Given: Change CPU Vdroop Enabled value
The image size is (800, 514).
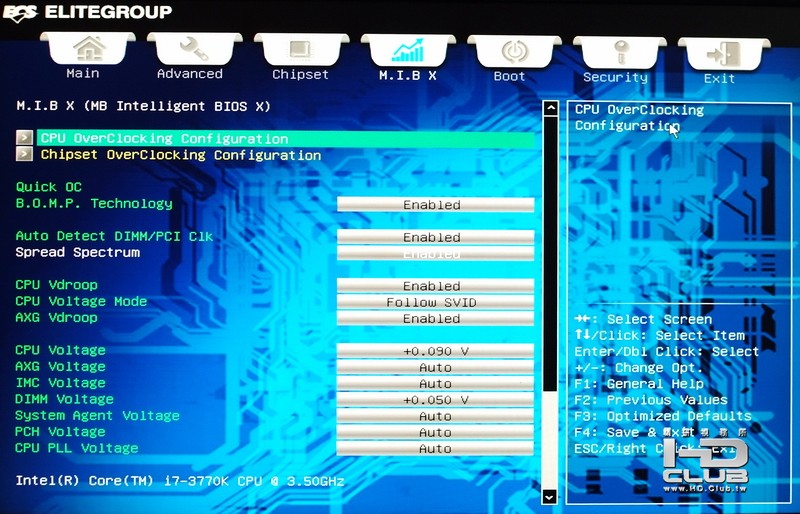Looking at the screenshot, I should (435, 286).
